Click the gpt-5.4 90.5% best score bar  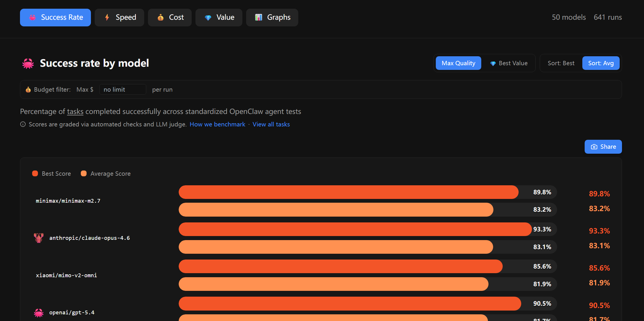tap(350, 304)
